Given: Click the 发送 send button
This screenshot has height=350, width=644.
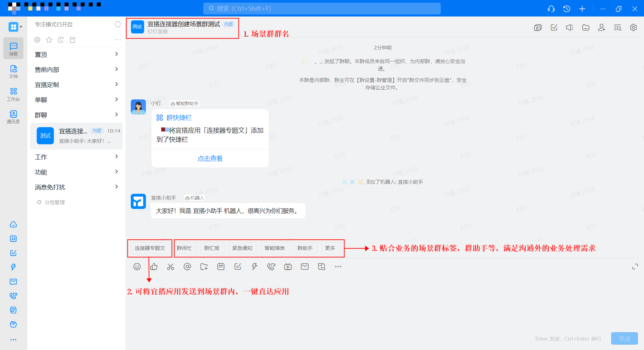Looking at the screenshot, I should pyautogui.click(x=624, y=339).
